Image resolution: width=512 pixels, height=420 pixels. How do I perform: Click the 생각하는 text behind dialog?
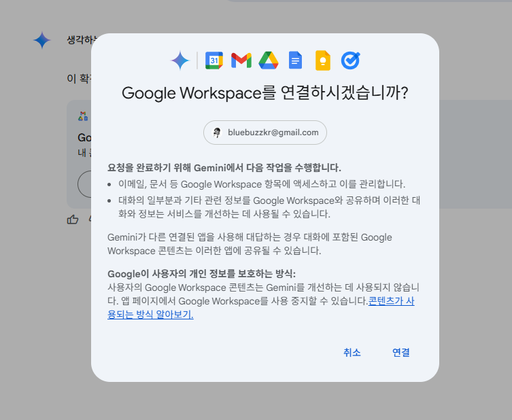[x=80, y=40]
